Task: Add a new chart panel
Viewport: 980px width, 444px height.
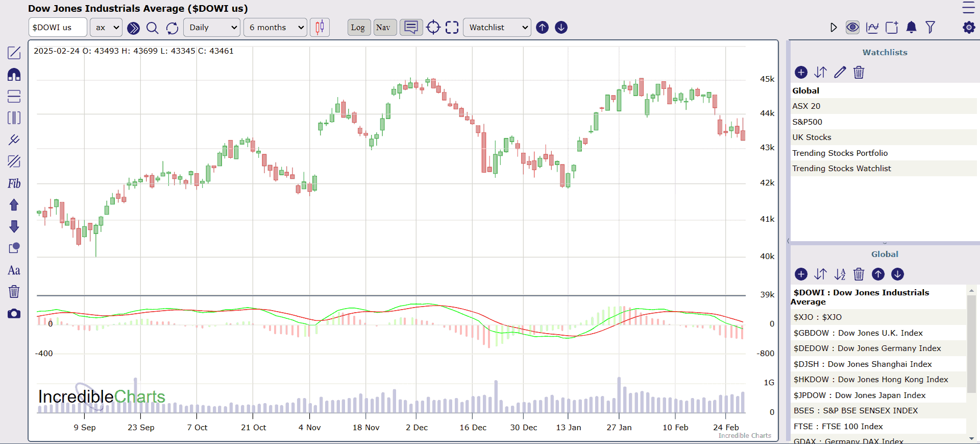Action: click(892, 27)
